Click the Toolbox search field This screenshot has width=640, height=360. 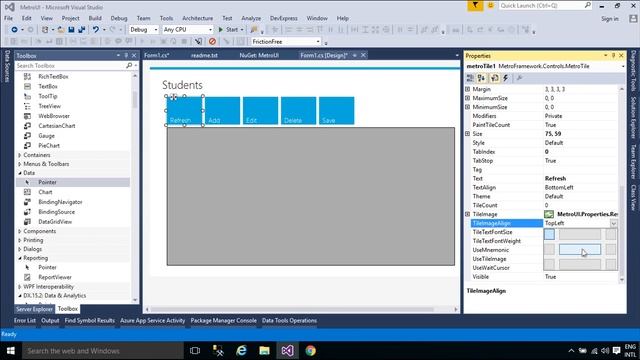click(71, 66)
